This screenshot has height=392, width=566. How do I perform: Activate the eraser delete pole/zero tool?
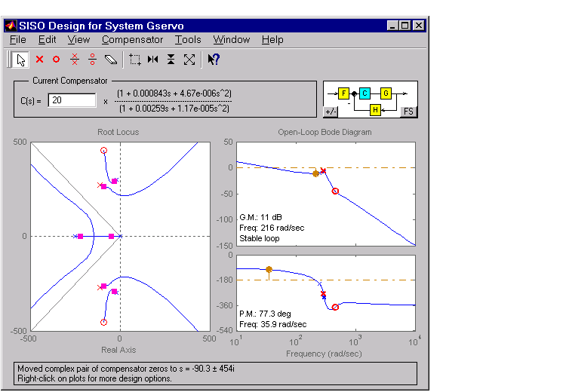[x=111, y=59]
